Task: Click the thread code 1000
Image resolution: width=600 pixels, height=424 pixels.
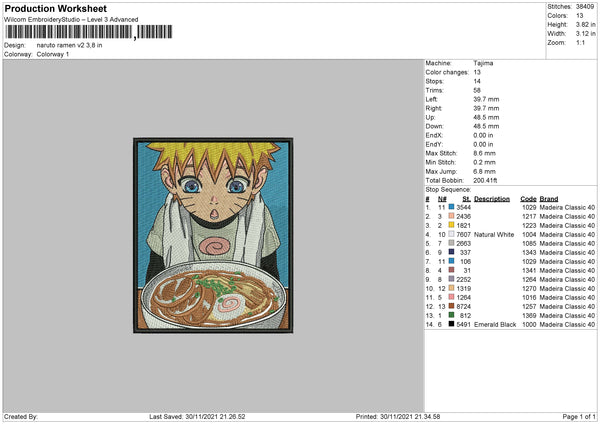Action: [529, 324]
